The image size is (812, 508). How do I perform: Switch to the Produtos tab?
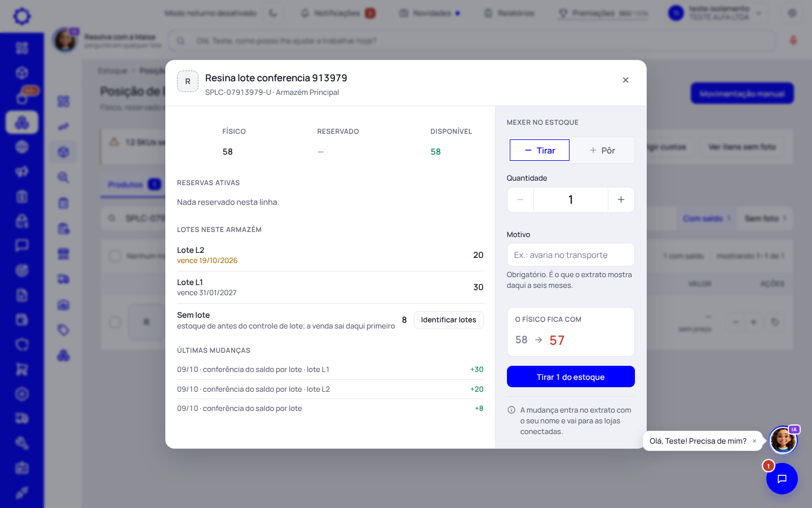[x=134, y=185]
